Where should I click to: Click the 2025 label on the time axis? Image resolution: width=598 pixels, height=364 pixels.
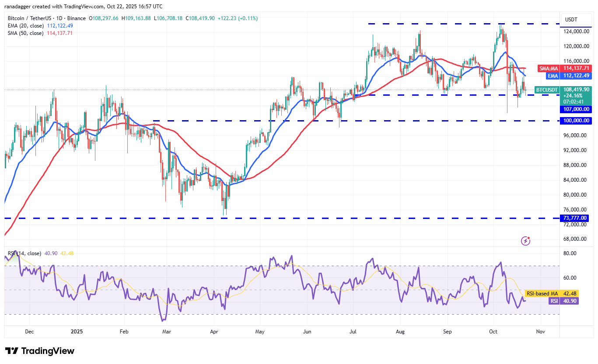click(x=77, y=332)
